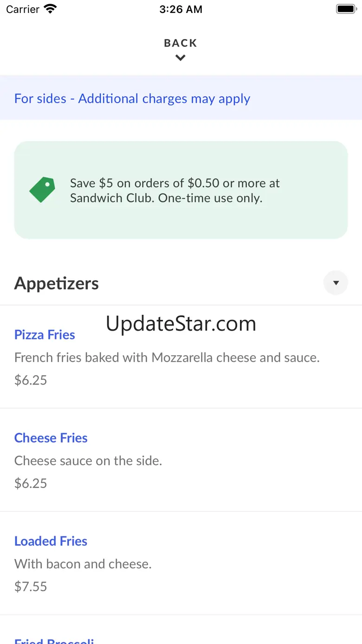The image size is (362, 644).
Task: Tap the Save $5 promo offer text
Action: coord(175,190)
